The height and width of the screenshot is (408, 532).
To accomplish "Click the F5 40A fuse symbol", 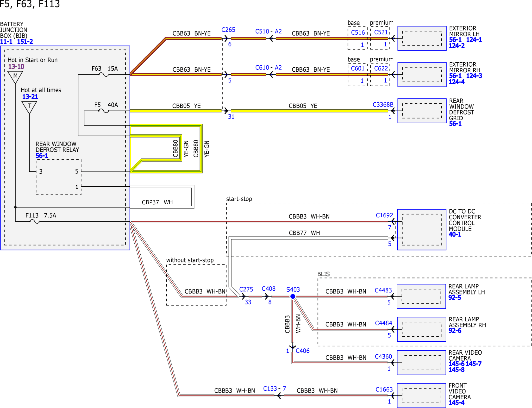I will (x=104, y=111).
